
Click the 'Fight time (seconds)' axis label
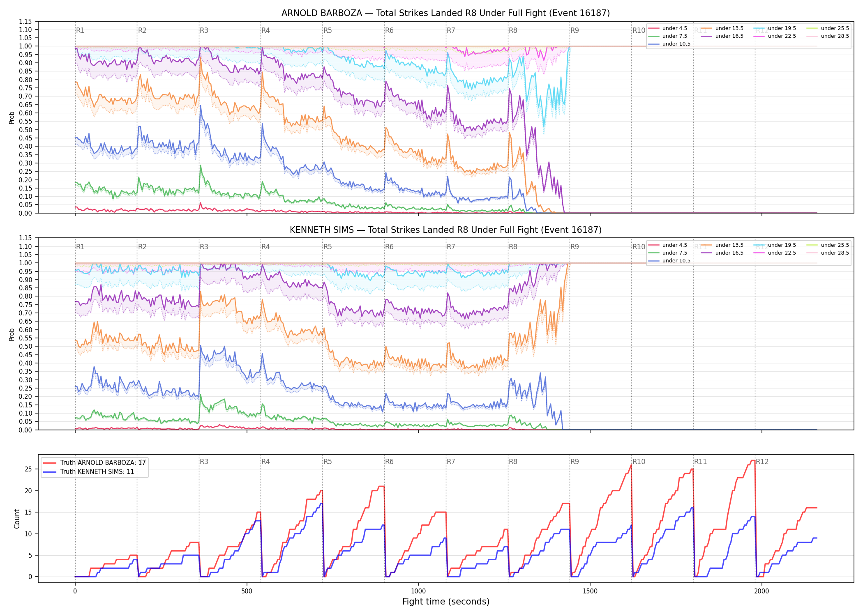[x=446, y=602]
